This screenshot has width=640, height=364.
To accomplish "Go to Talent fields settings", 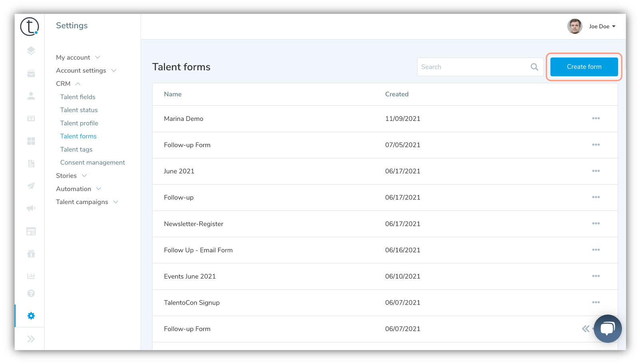I will 78,97.
